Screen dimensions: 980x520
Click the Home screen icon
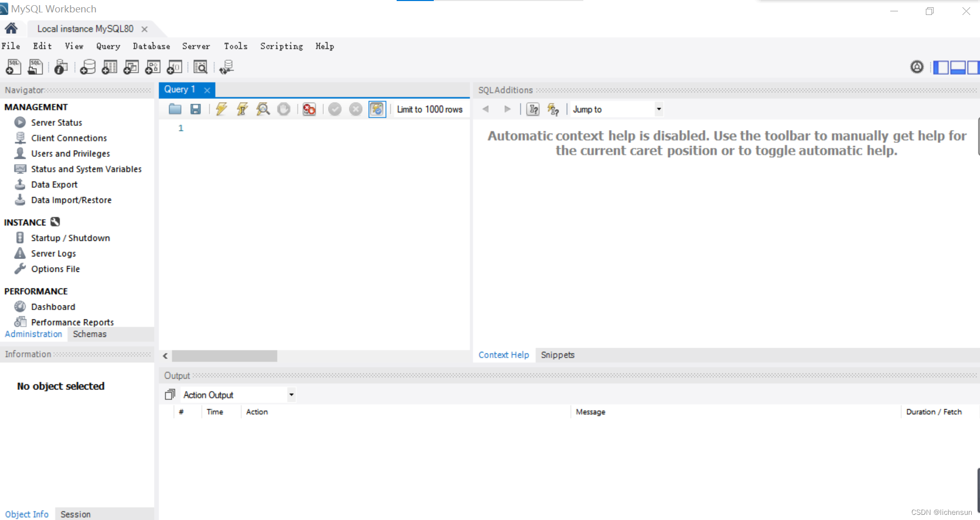tap(11, 28)
